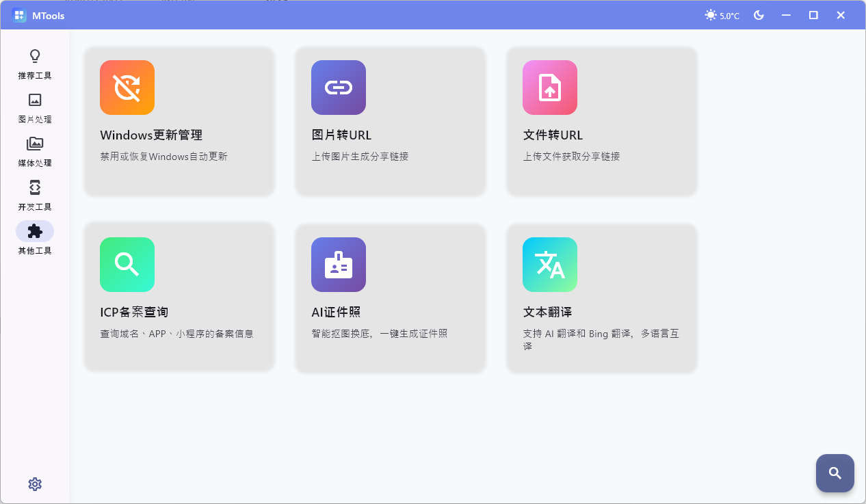Image resolution: width=866 pixels, height=504 pixels.
Task: Open the Windows更新管理 tool card
Action: [x=179, y=121]
